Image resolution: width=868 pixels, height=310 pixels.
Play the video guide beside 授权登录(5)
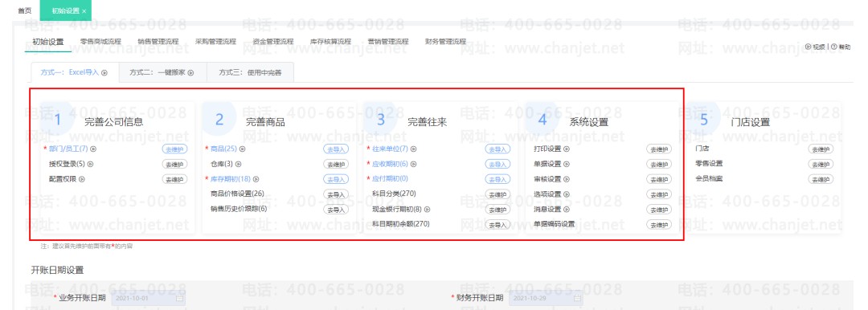pos(91,164)
